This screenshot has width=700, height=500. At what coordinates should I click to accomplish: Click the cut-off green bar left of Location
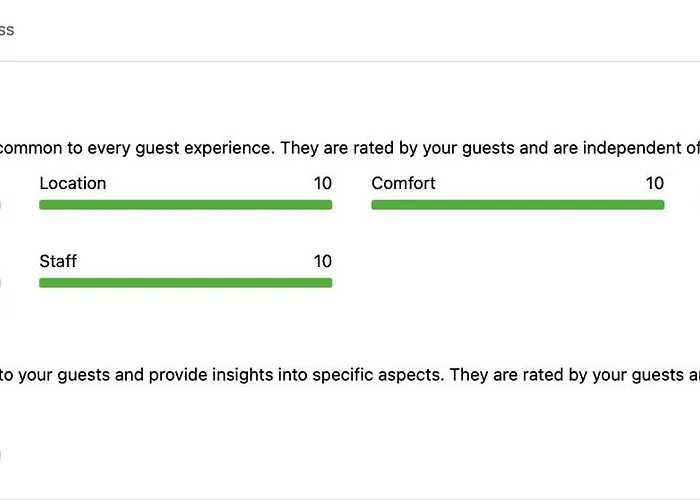click(x=0, y=205)
